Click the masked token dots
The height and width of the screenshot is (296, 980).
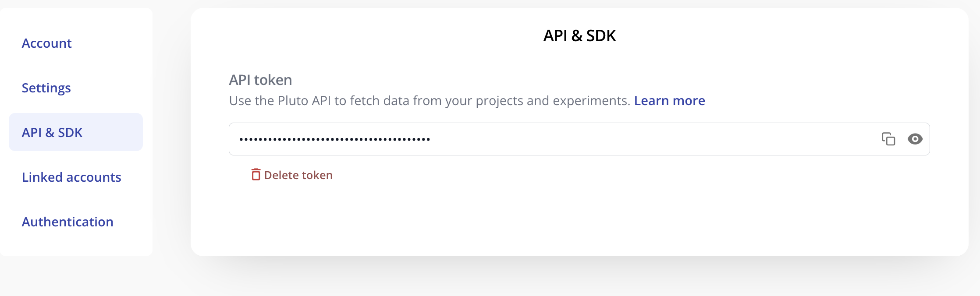(x=334, y=140)
